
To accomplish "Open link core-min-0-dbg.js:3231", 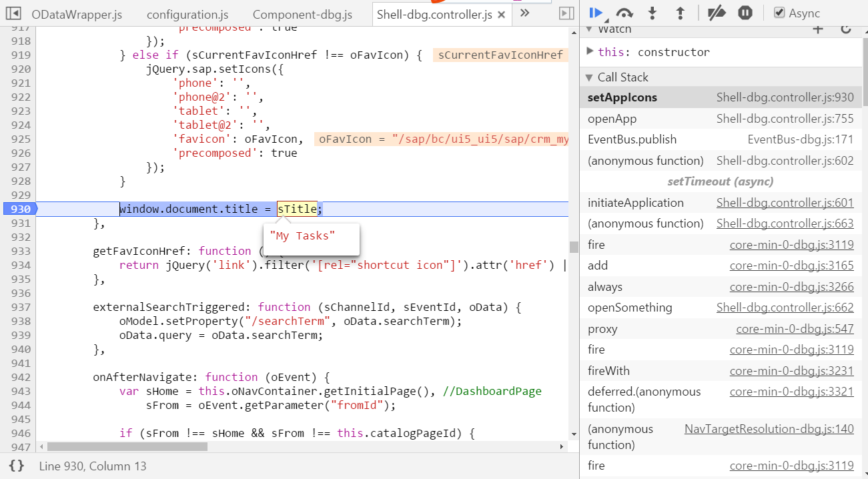I will (792, 371).
